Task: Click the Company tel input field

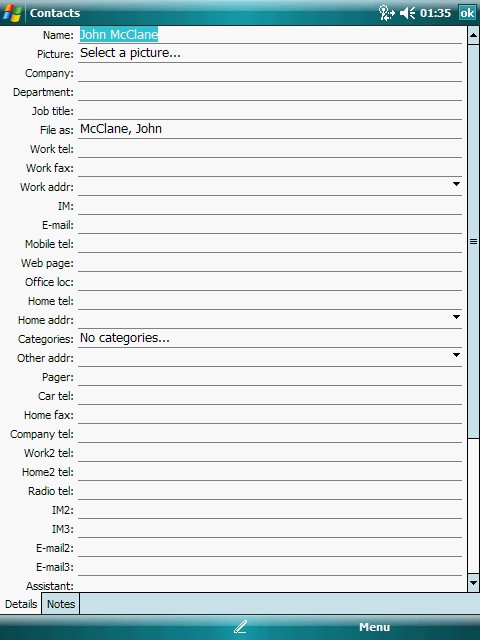Action: tap(270, 433)
